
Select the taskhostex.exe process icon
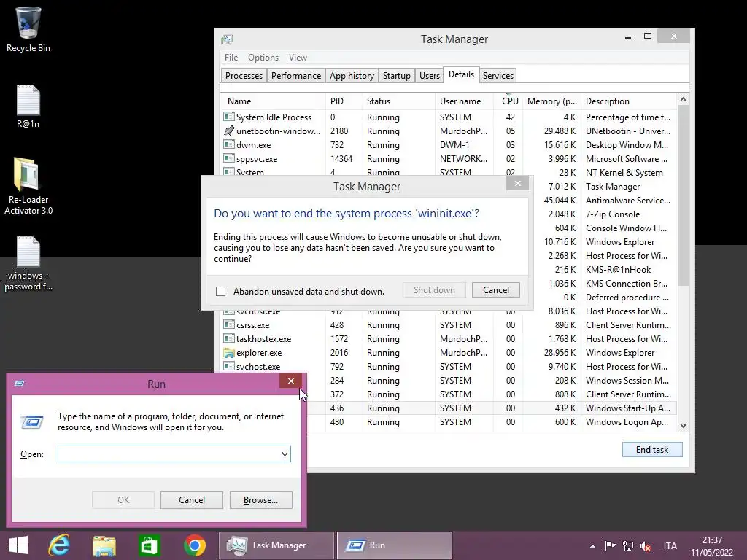pos(228,338)
